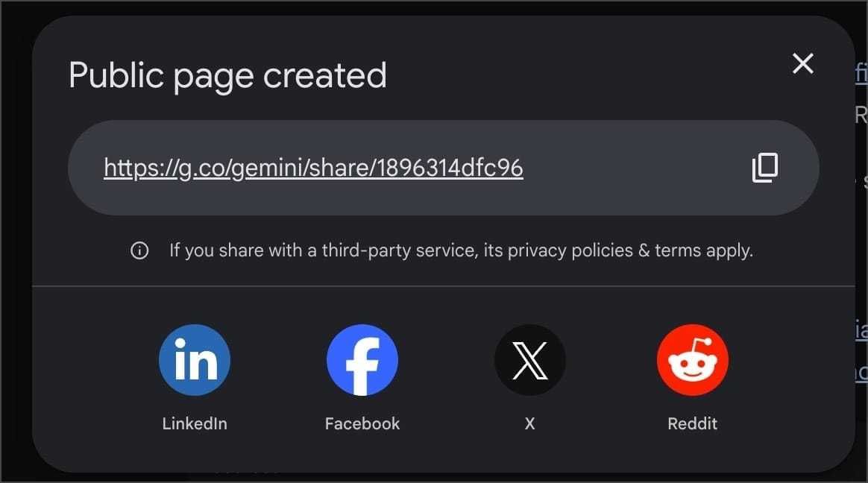Close the Public page created dialog

802,63
